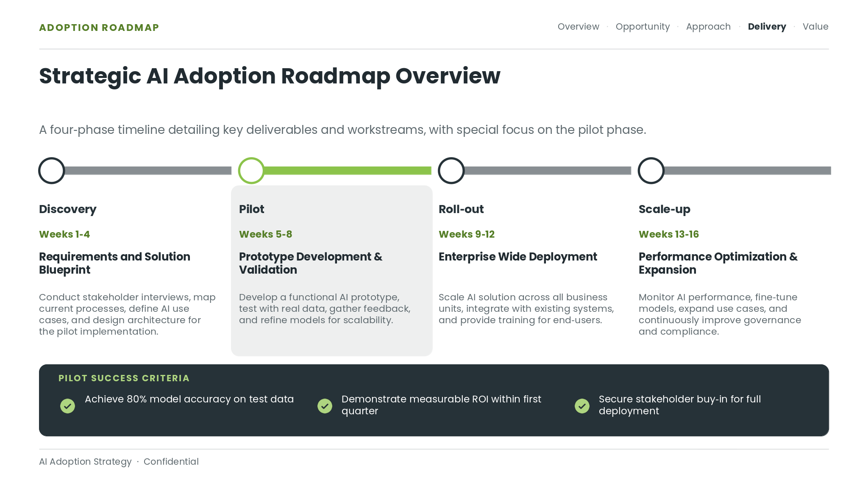Select Prototype Development & Validation heading
This screenshot has height=488, width=868.
[x=311, y=263]
